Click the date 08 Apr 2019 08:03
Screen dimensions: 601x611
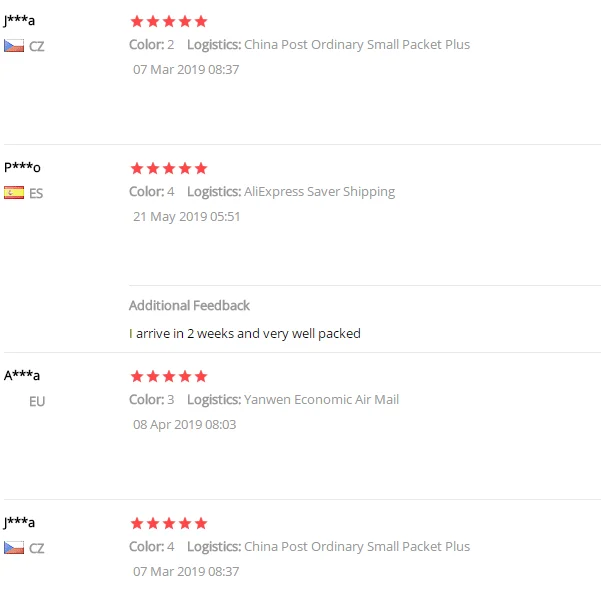tap(185, 425)
